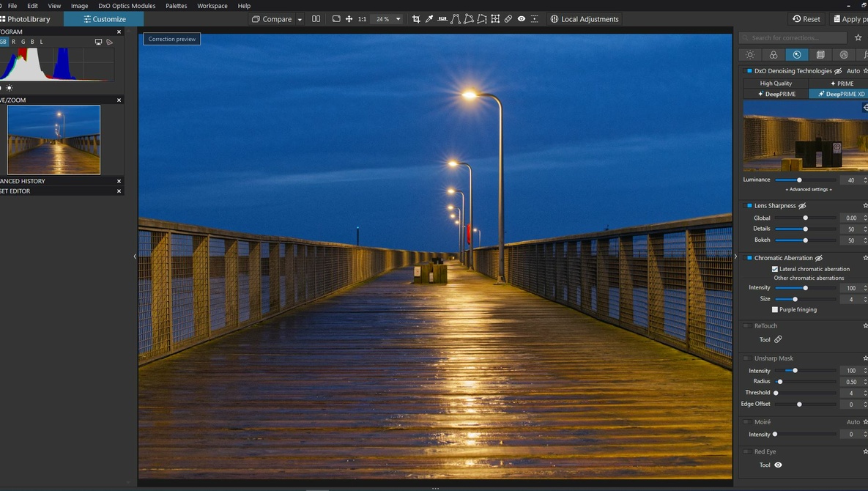Open Local Adjustments button
Viewport: 868px width, 491px height.
585,19
